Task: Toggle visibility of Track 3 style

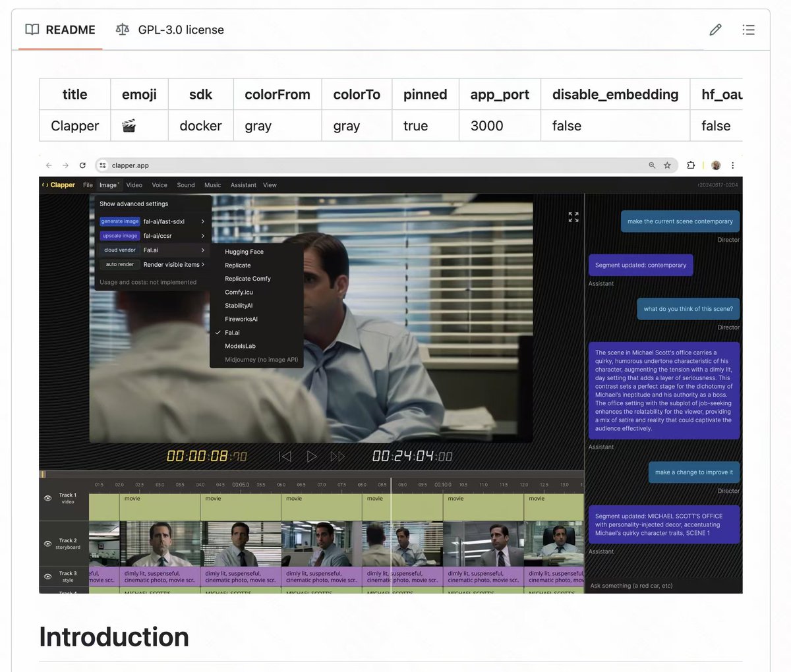Action: (47, 576)
